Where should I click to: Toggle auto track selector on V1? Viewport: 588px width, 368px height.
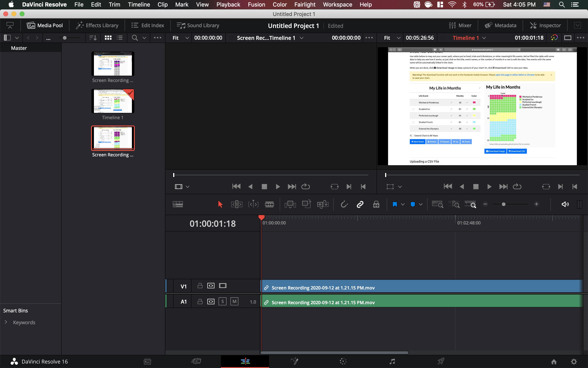click(x=211, y=286)
